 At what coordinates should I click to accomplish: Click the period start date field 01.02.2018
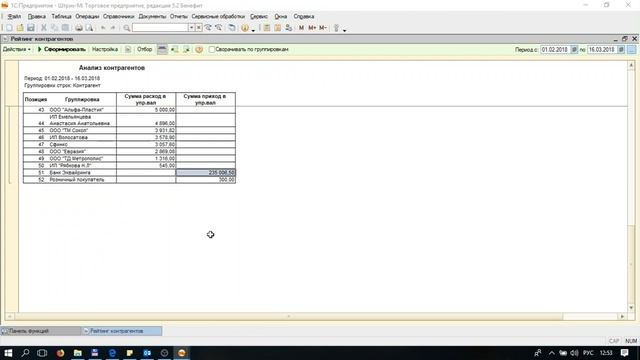pos(555,49)
